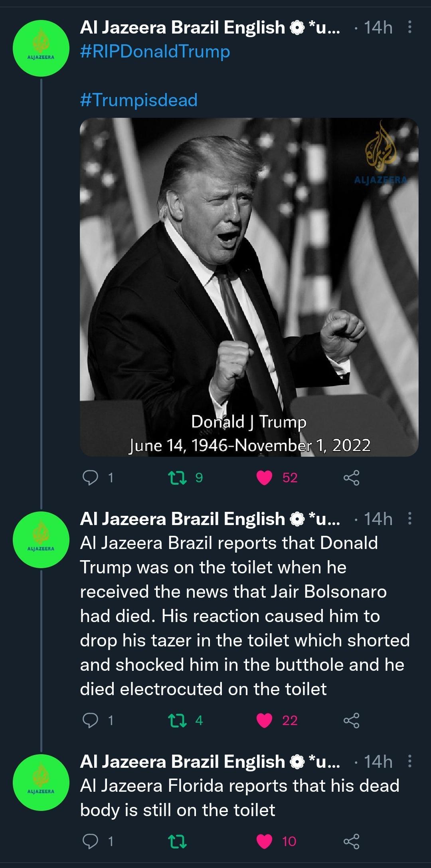Open the #RIPDonaldTrump hashtag

pos(154,51)
